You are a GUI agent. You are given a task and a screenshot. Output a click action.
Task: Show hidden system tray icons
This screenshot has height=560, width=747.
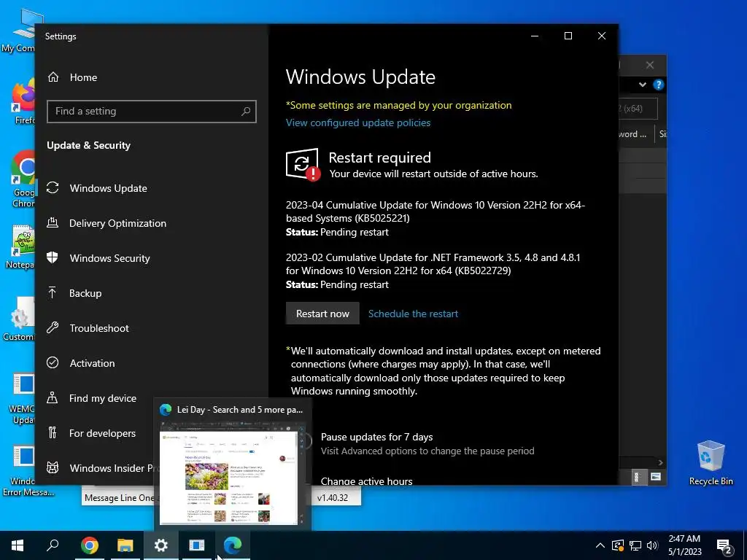pos(600,545)
